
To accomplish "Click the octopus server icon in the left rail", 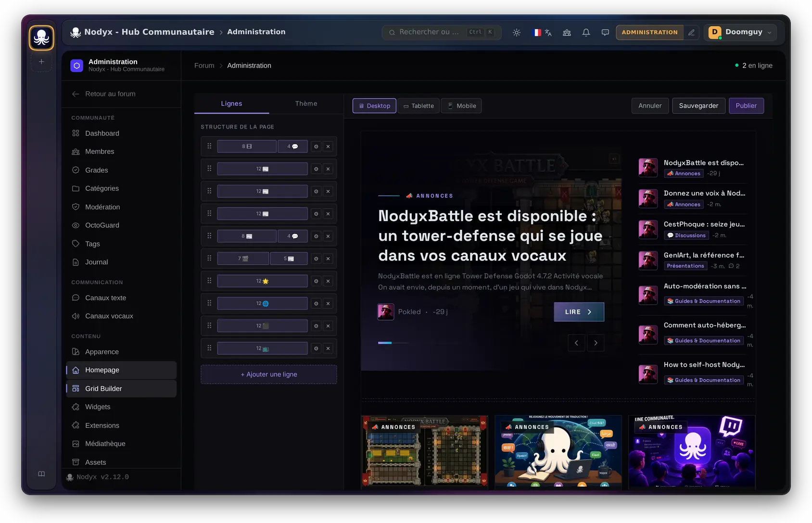I will tap(41, 37).
